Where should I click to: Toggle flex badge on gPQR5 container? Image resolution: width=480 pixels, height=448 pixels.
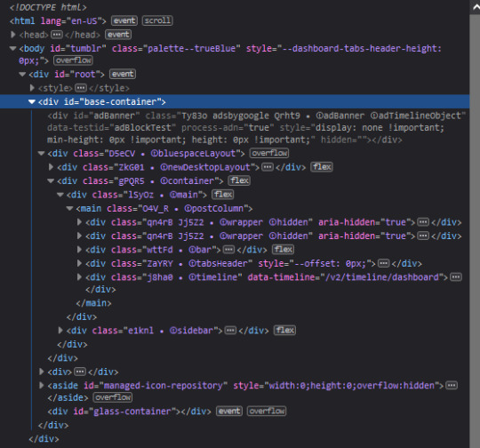pyautogui.click(x=239, y=180)
